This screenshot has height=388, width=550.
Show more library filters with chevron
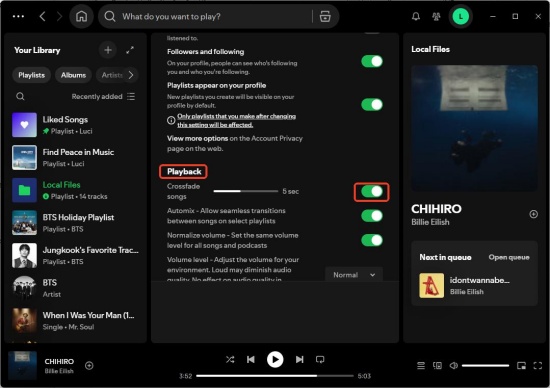tap(131, 75)
